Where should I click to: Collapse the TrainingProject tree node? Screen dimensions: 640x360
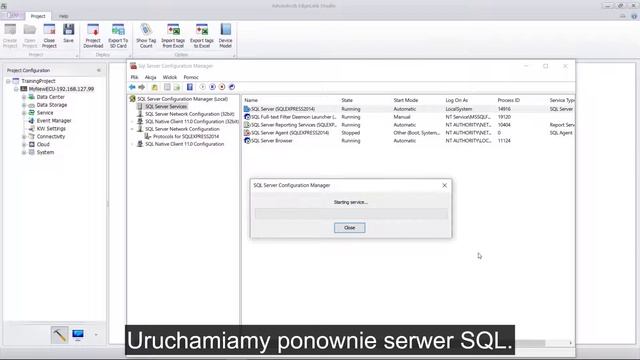pos(8,81)
